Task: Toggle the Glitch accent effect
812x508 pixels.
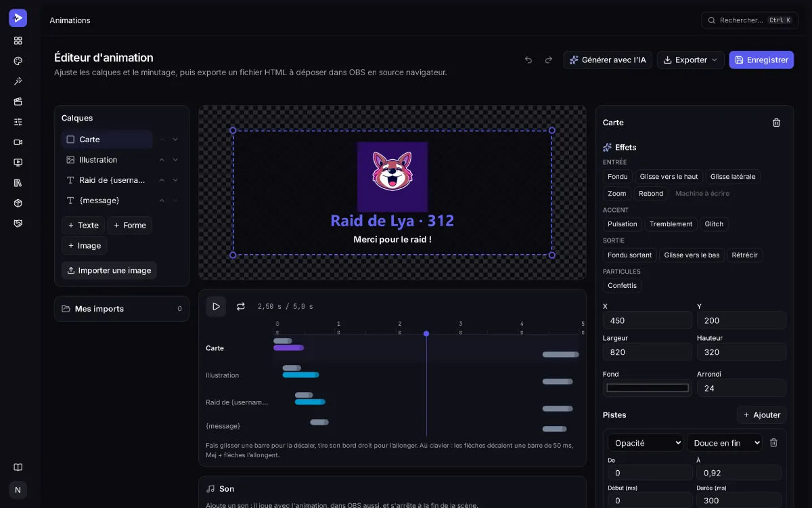Action: (x=714, y=224)
